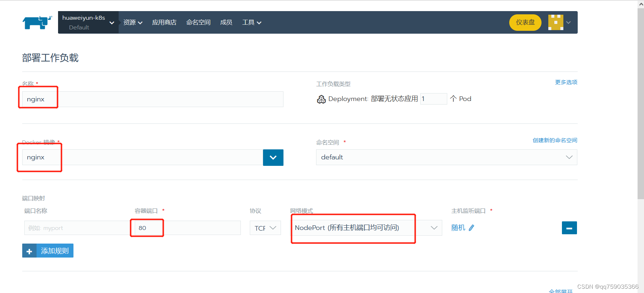Click the 仪表盘 button
The width and height of the screenshot is (644, 293).
point(525,22)
